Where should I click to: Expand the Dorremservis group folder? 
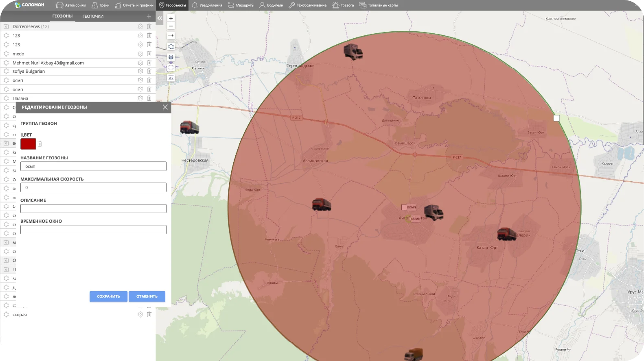click(6, 26)
